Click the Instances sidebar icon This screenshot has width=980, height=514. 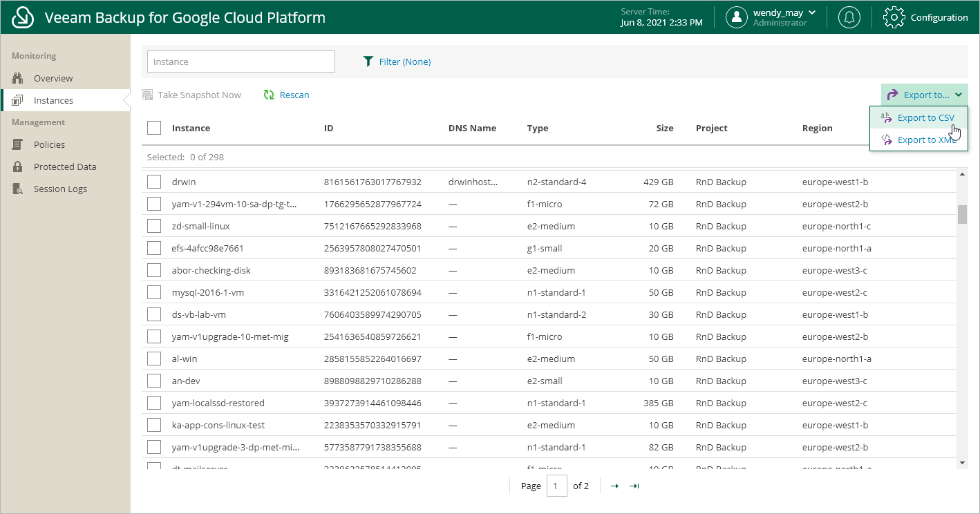(x=18, y=100)
